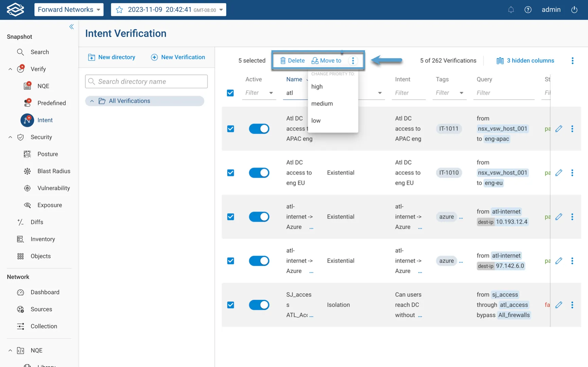Disable the Atl DC access to eng EU toggle
588x367 pixels.
[259, 173]
